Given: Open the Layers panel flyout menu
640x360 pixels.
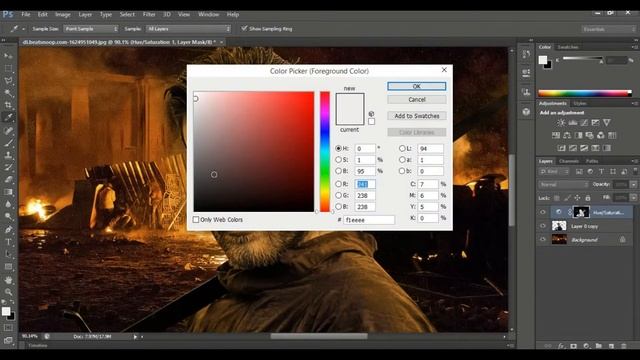Looking at the screenshot, I should click(635, 161).
